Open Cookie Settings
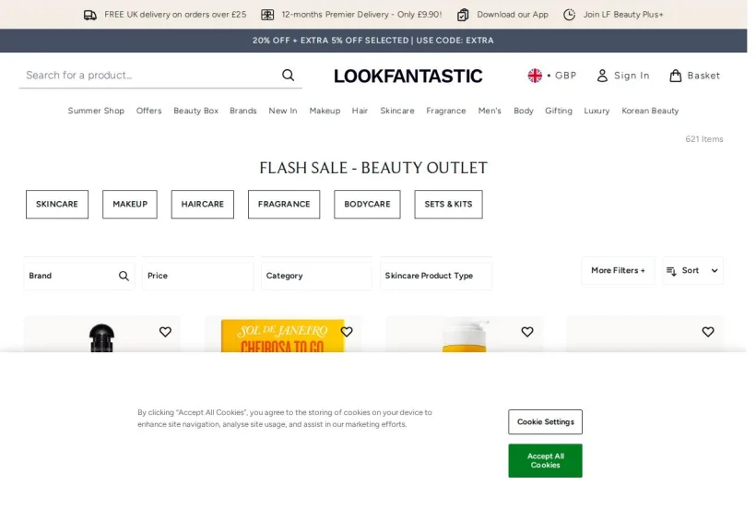The height and width of the screenshot is (532, 756). [x=545, y=422]
